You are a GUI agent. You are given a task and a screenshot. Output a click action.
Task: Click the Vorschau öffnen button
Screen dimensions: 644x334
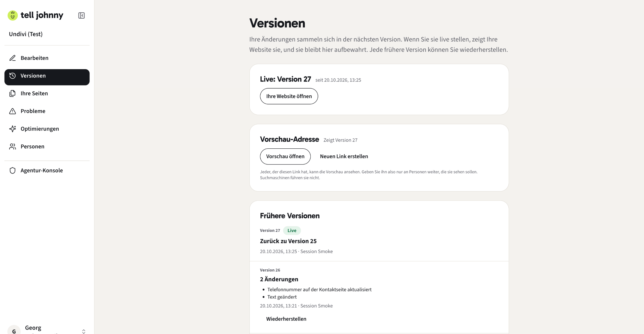[x=285, y=156]
